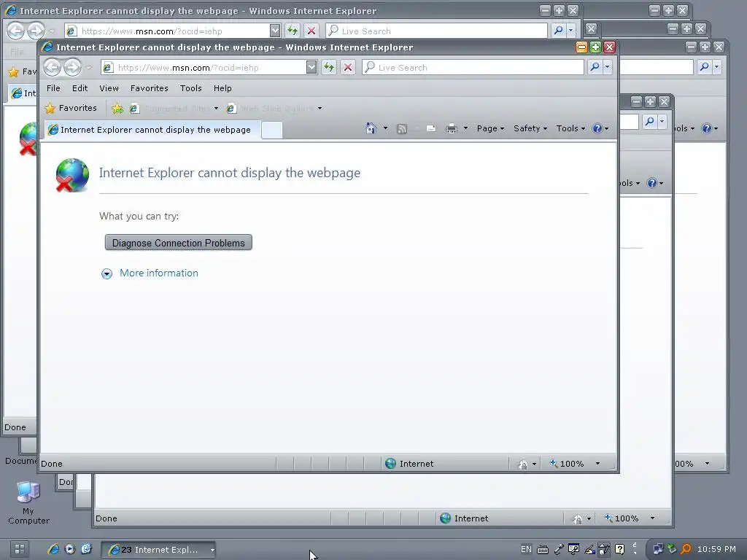This screenshot has height=560, width=747.
Task: Launch Windows Media Player from quick launch
Action: click(x=69, y=549)
